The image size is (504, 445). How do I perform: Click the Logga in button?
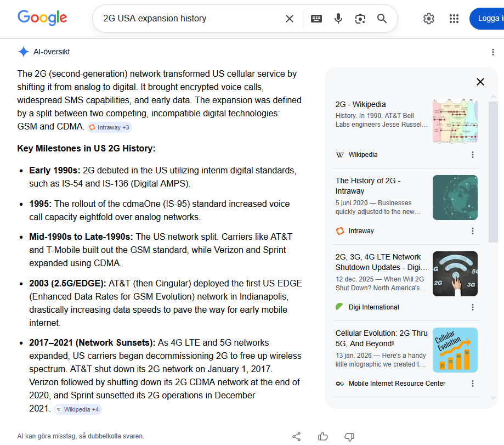point(486,19)
